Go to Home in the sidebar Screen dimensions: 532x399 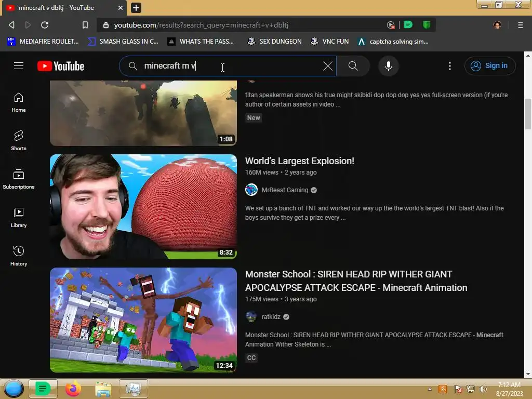click(x=19, y=102)
